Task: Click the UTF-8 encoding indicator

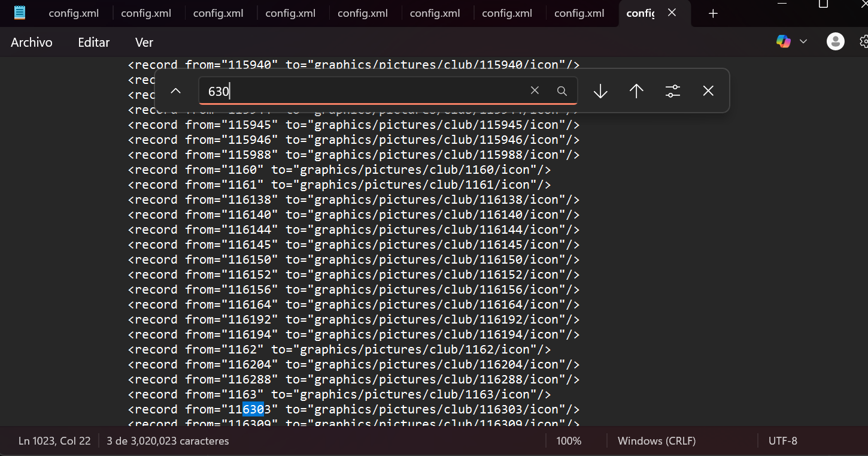Action: pos(783,441)
